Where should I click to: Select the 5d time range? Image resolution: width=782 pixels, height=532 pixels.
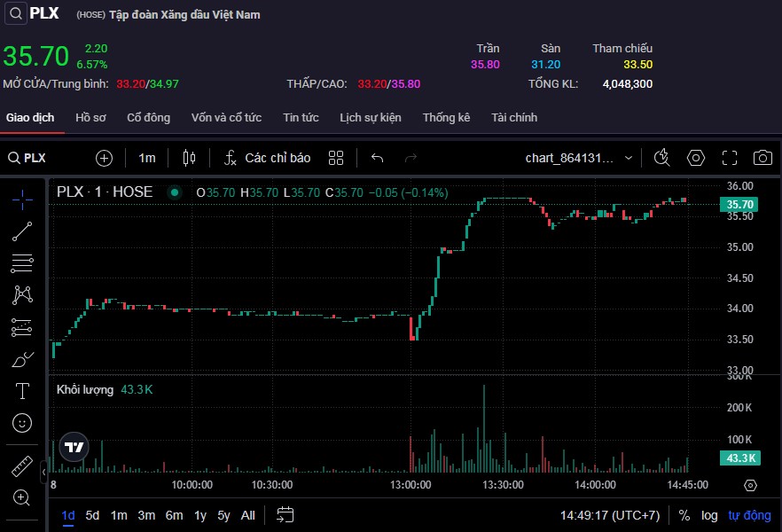(92, 515)
